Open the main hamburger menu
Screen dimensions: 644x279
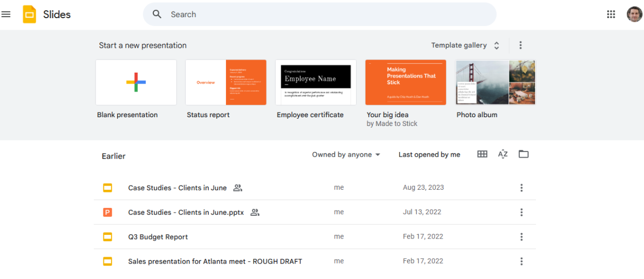pos(6,15)
